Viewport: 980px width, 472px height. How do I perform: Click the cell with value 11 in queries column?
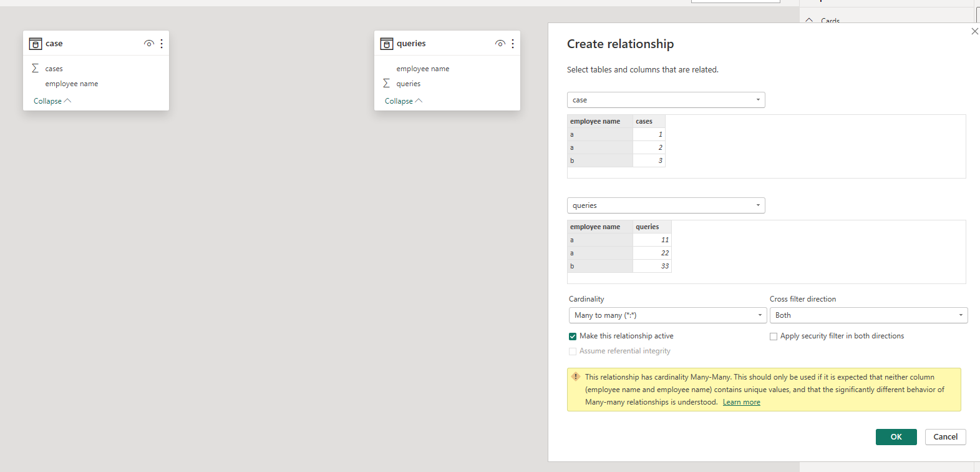point(652,240)
